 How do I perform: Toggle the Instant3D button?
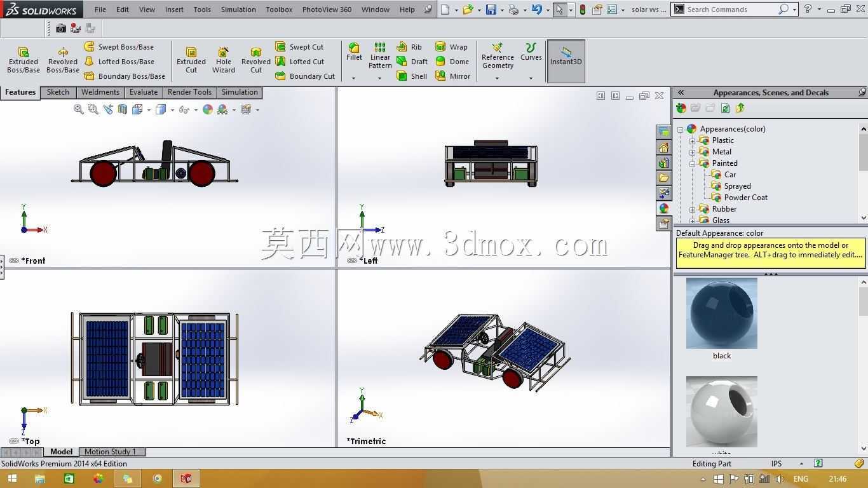click(566, 61)
